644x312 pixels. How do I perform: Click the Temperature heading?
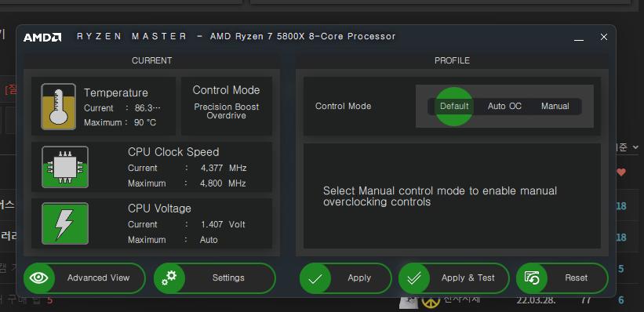(x=116, y=93)
